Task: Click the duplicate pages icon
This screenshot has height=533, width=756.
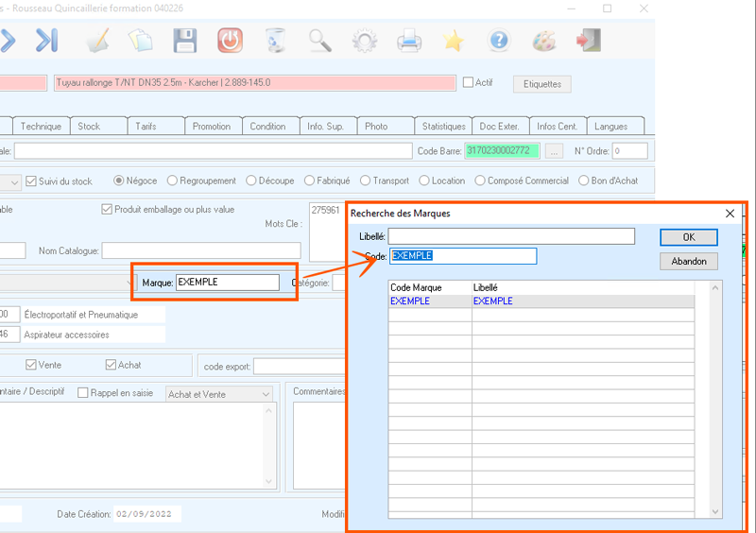Action: 140,41
